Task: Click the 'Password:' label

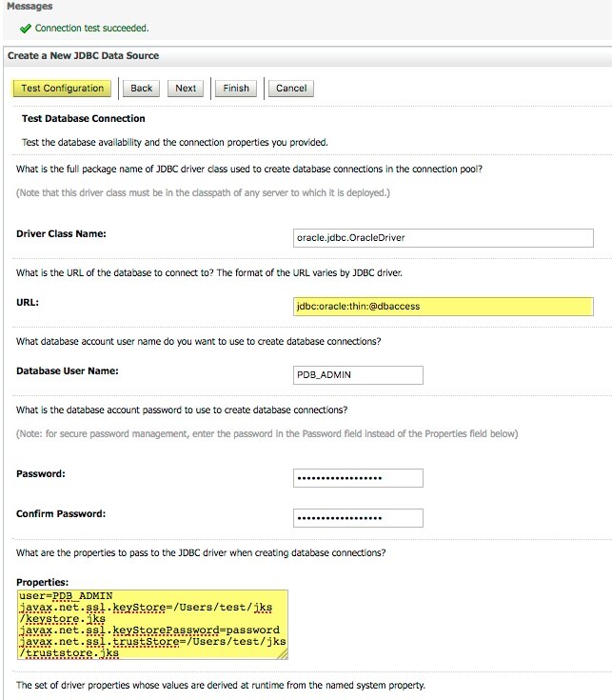Action: coord(41,474)
